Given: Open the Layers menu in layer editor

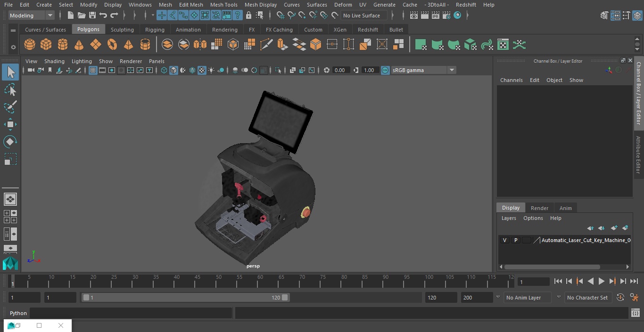Looking at the screenshot, I should [x=509, y=218].
